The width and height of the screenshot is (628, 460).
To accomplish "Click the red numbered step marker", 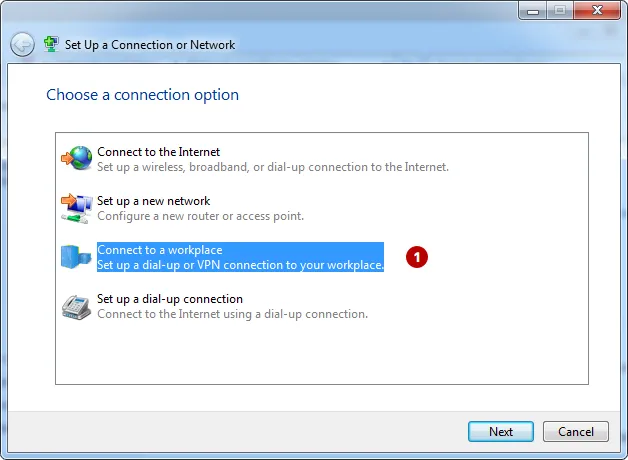I will tap(417, 257).
